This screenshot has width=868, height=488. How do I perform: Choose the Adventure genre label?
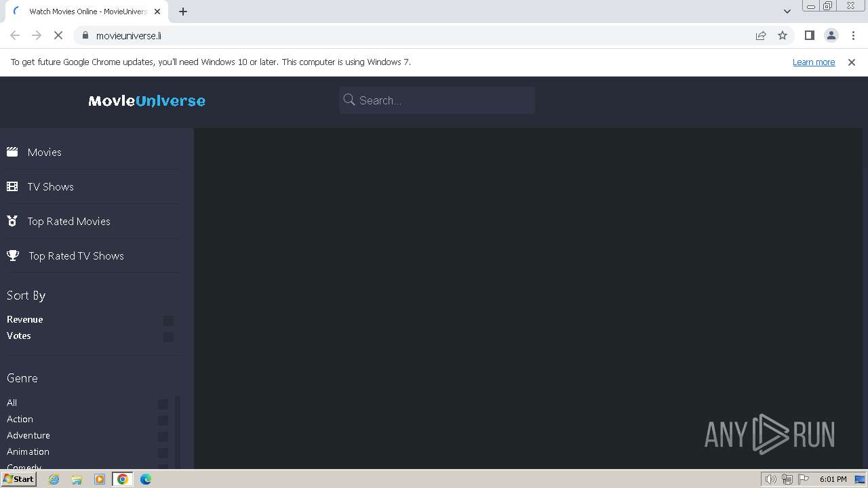point(28,435)
